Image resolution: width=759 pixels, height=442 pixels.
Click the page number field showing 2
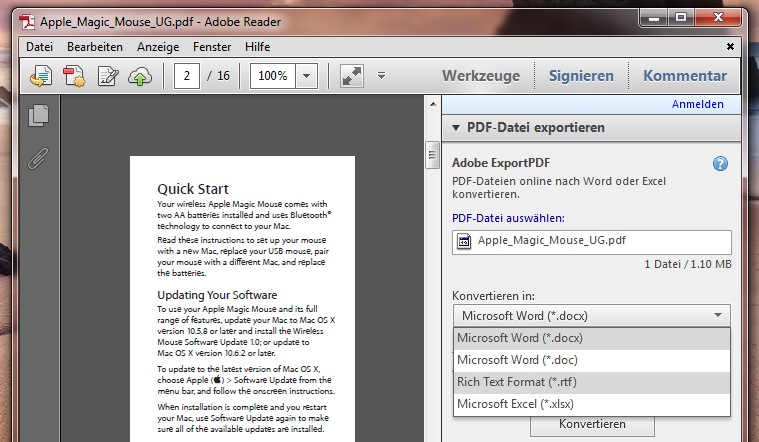point(186,76)
